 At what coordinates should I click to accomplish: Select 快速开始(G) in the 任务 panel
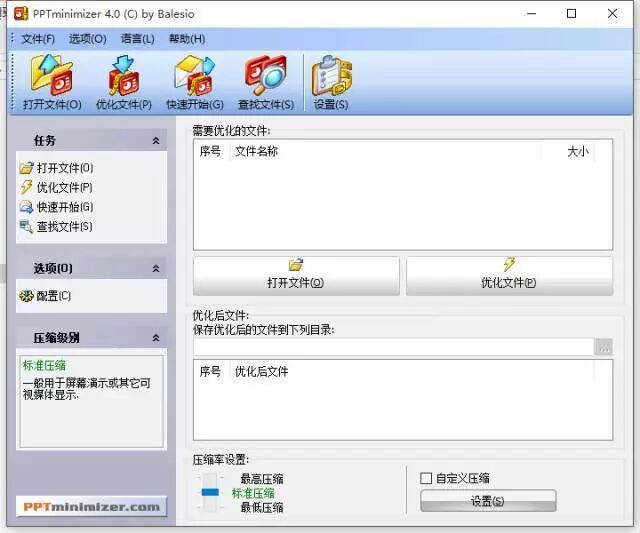click(57, 207)
